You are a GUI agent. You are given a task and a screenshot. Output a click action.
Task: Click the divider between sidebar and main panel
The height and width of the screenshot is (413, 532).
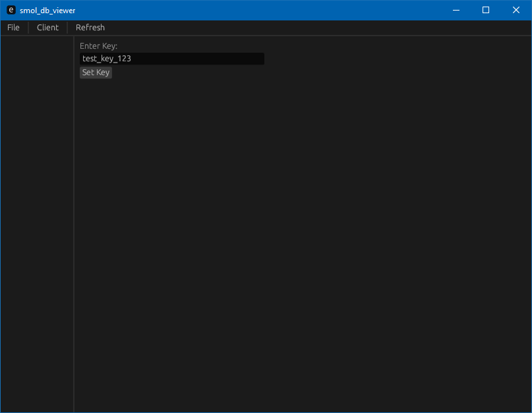(74, 224)
